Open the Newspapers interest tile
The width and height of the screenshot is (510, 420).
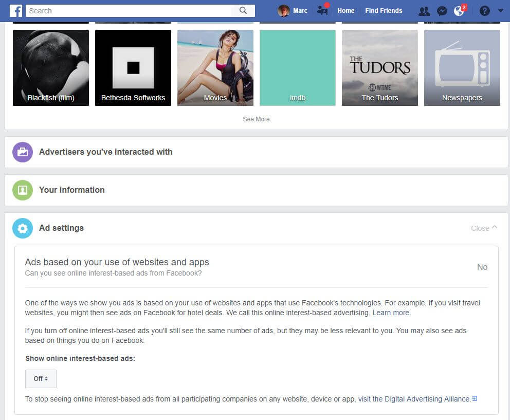point(462,68)
